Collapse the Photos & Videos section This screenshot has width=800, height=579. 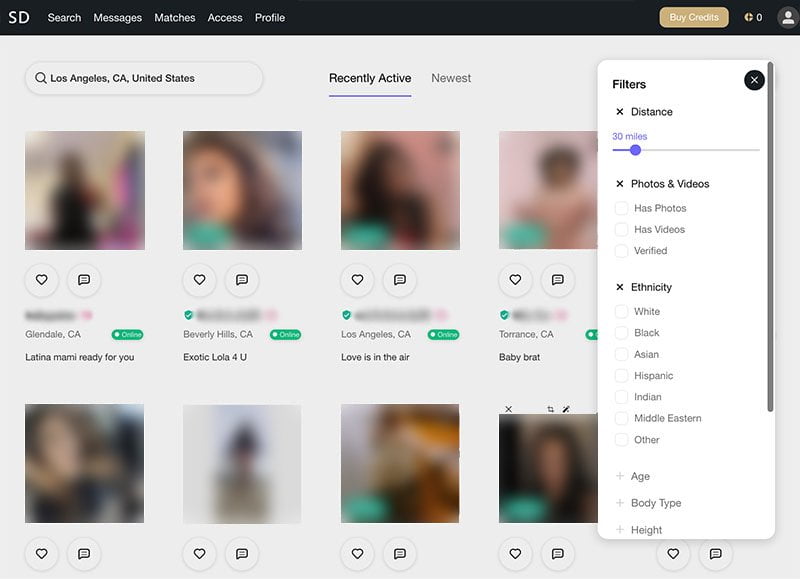620,184
